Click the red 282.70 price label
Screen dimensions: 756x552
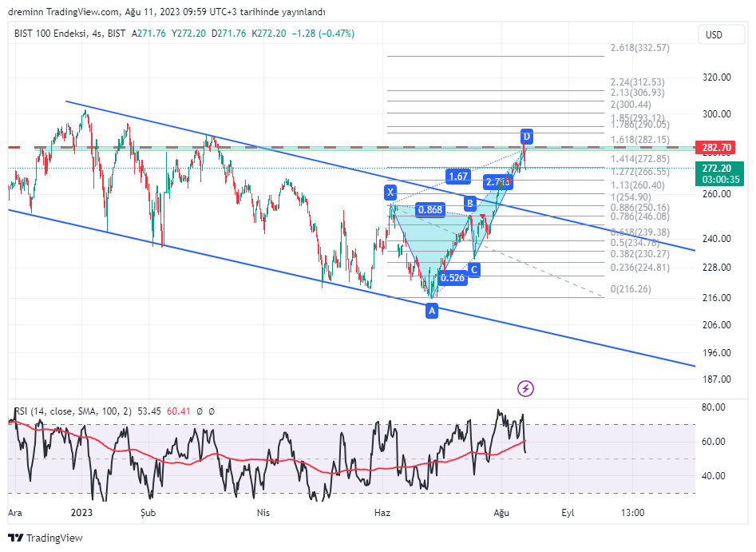pos(716,147)
